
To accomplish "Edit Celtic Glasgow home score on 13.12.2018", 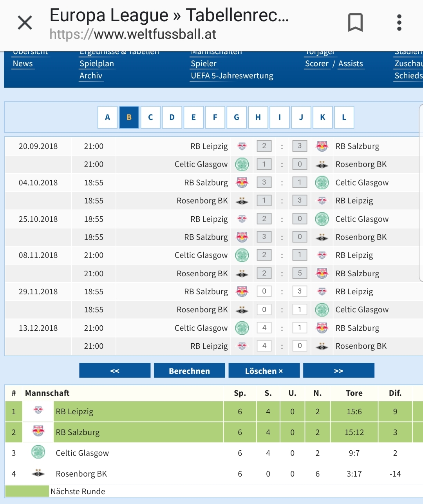I will 264,328.
